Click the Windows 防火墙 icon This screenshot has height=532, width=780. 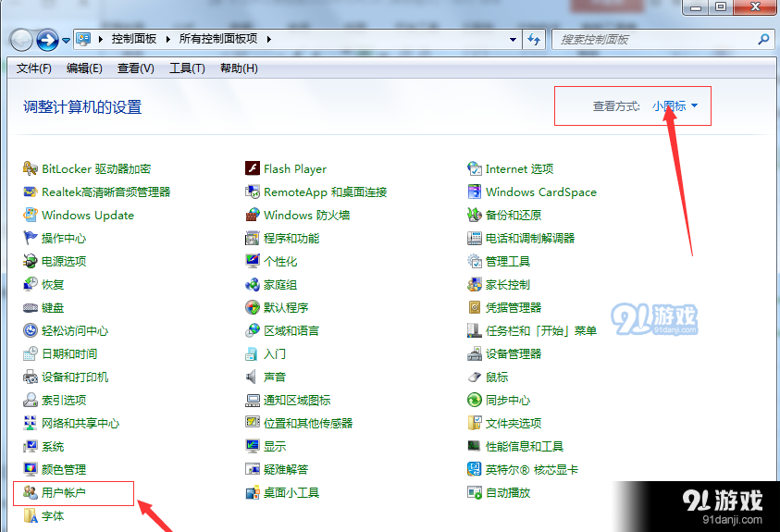253,215
